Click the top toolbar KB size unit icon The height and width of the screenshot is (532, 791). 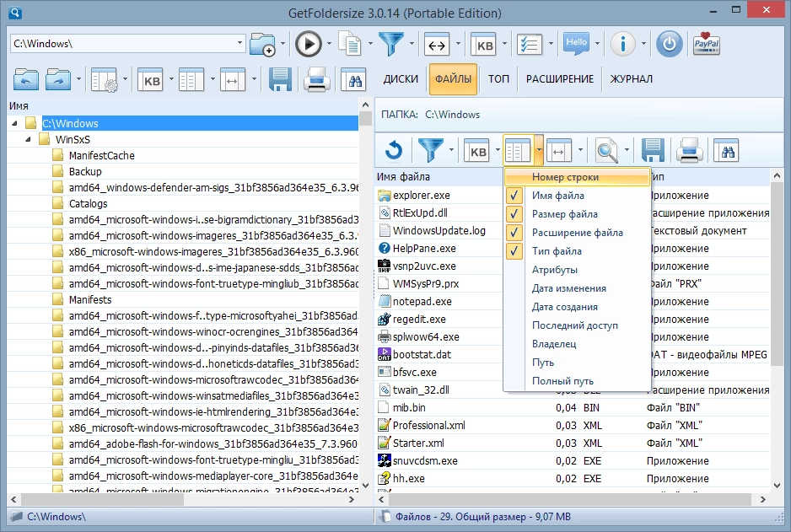(484, 45)
